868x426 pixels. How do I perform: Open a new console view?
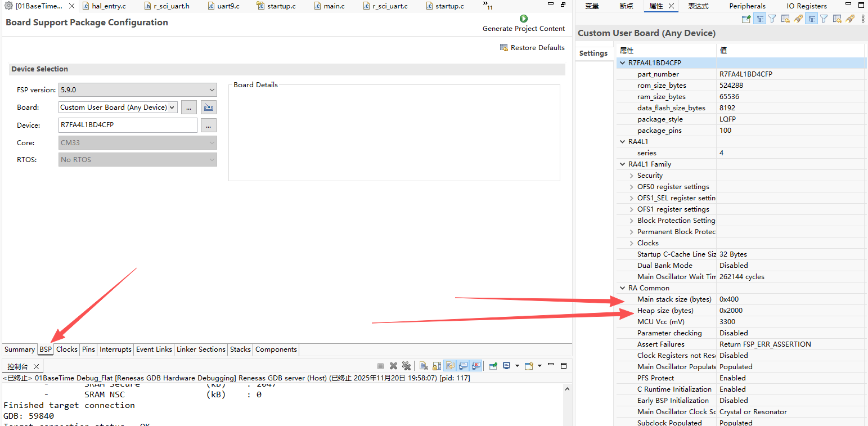tap(528, 366)
